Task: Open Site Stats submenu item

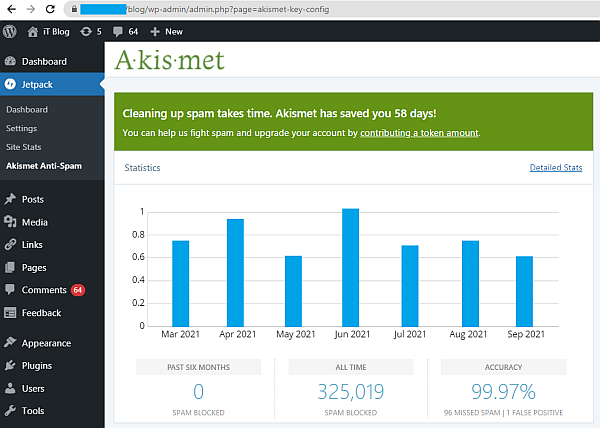Action: click(23, 147)
